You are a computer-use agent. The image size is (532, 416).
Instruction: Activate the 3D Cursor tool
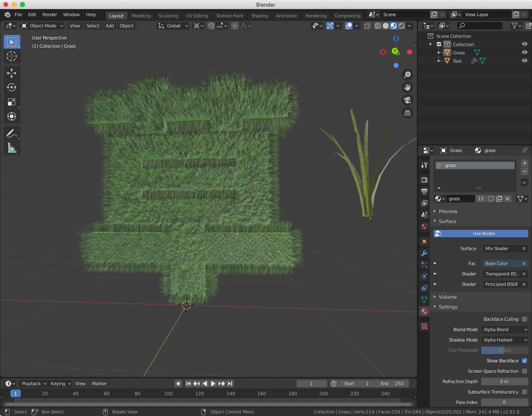12,56
